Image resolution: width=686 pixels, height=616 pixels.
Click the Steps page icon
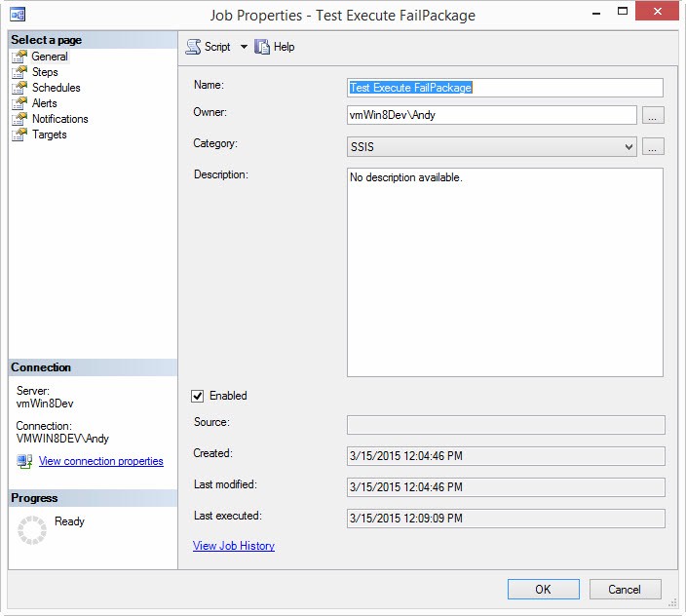[19, 72]
